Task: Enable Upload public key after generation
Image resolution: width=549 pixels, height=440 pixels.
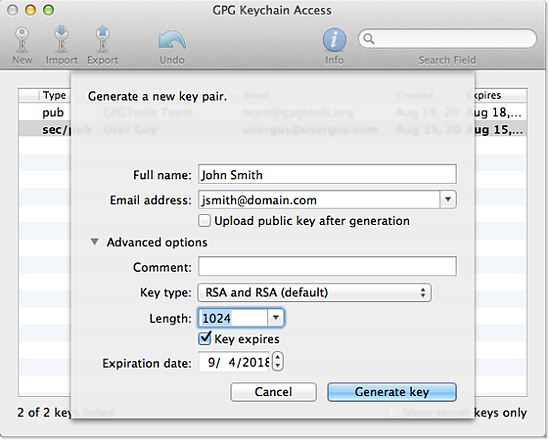Action: [x=204, y=221]
